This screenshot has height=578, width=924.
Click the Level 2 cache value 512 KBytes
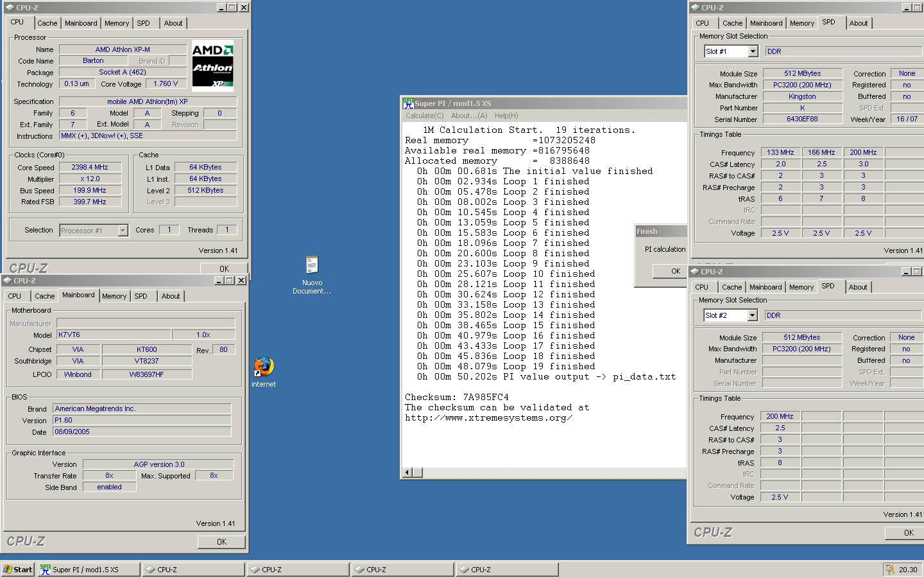[x=205, y=190]
